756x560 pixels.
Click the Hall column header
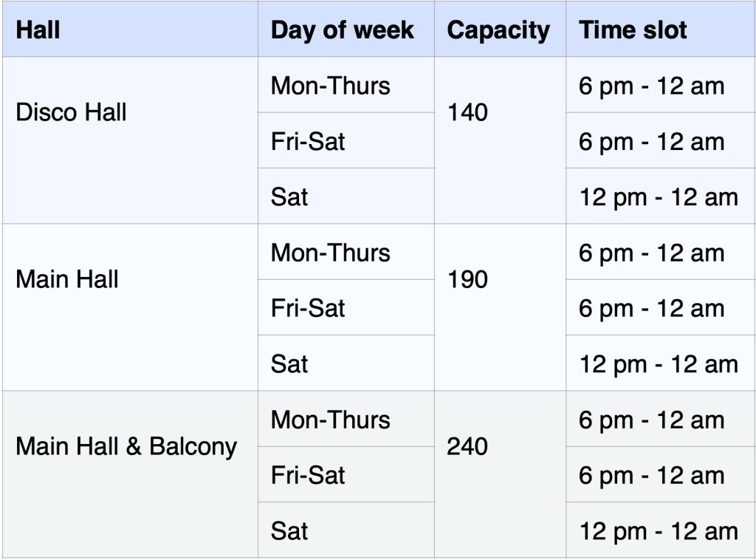[38, 30]
